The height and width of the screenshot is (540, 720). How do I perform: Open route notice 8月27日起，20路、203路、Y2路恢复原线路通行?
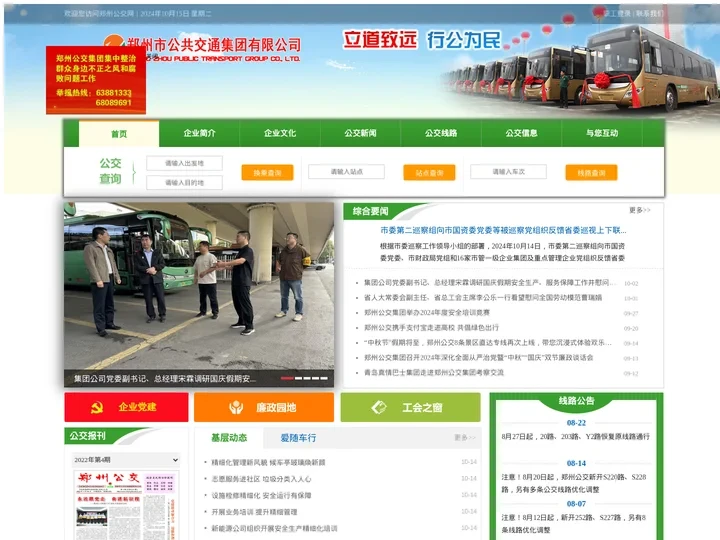coord(575,437)
